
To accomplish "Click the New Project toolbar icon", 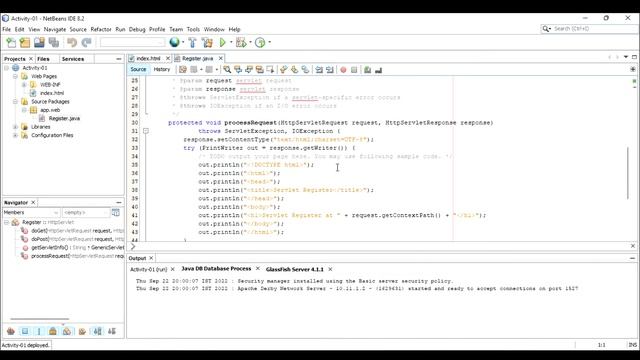I will (25, 42).
